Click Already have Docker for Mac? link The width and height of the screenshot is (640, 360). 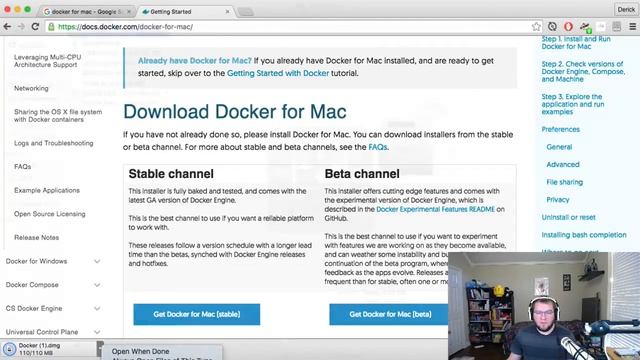[x=195, y=61]
